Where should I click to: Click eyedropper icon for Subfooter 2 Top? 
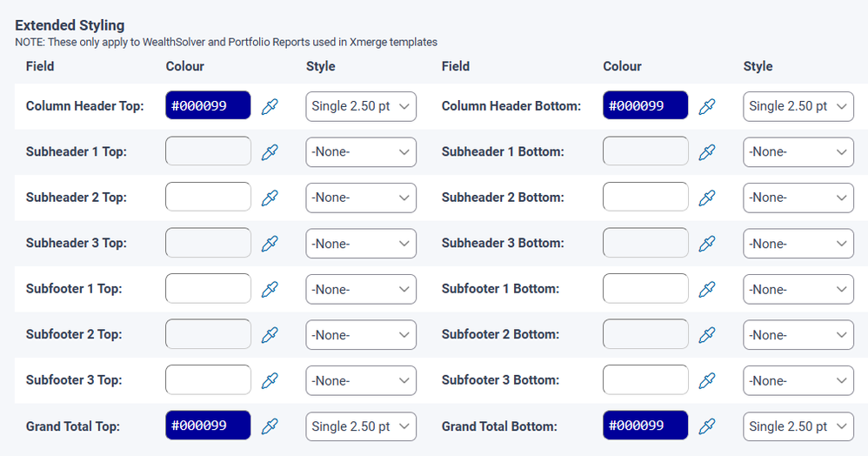tap(270, 335)
